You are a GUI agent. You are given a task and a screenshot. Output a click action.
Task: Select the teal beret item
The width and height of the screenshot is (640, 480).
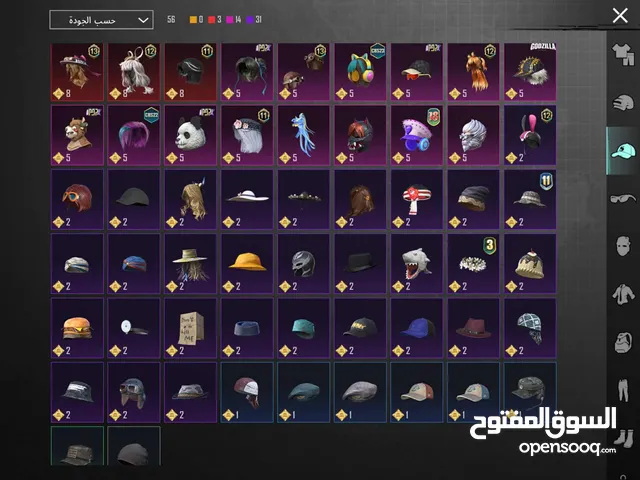pos(303,392)
